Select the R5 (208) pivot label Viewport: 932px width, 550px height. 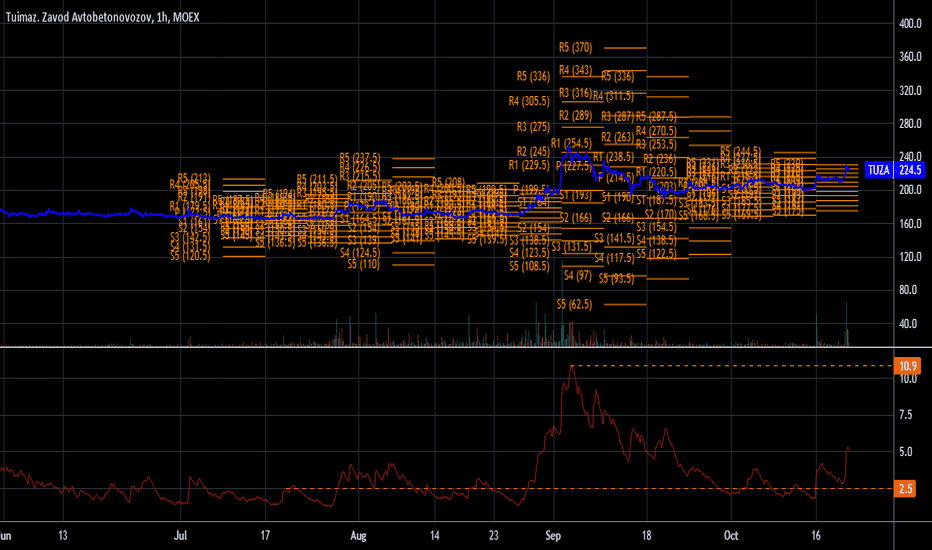[448, 181]
